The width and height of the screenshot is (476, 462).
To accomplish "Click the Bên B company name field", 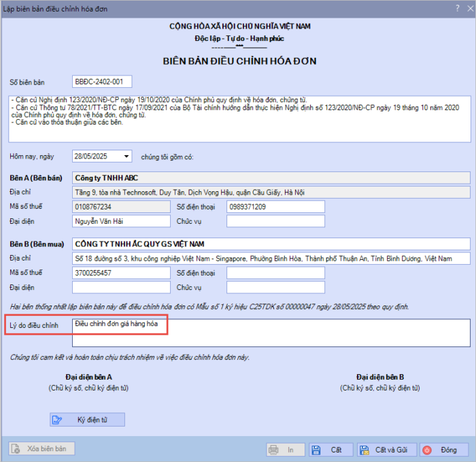I will pos(271,244).
